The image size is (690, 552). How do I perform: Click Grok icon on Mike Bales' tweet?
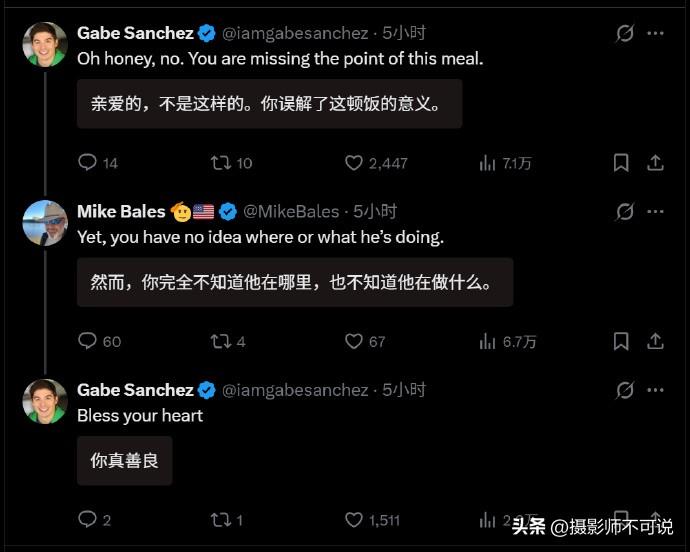[625, 211]
